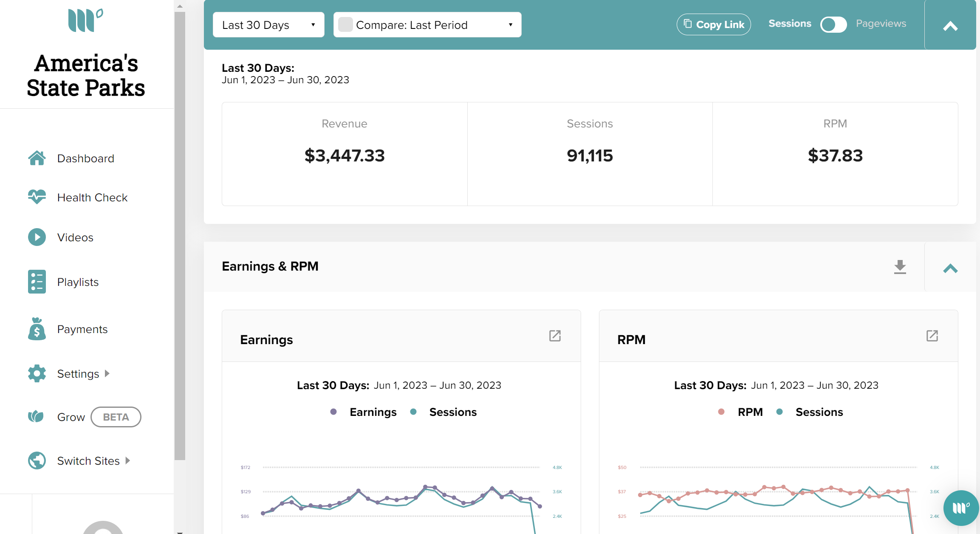The image size is (980, 534).
Task: Click the copy icon inside Copy Link
Action: [x=688, y=24]
